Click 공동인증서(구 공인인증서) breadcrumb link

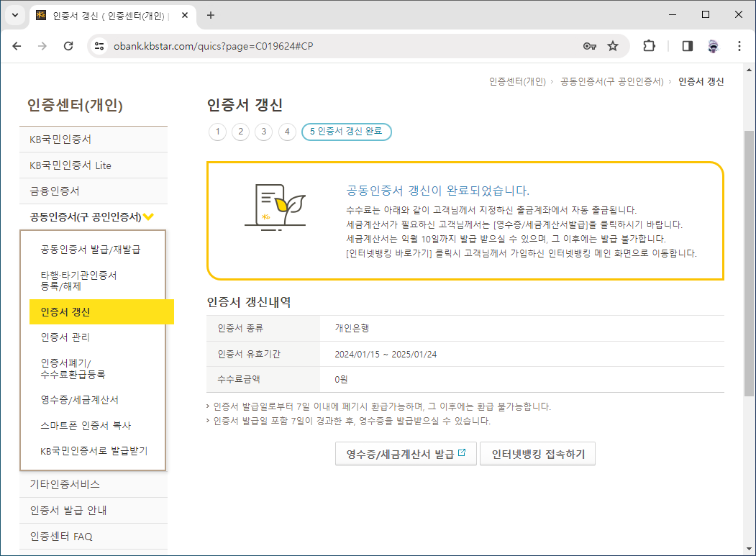612,81
